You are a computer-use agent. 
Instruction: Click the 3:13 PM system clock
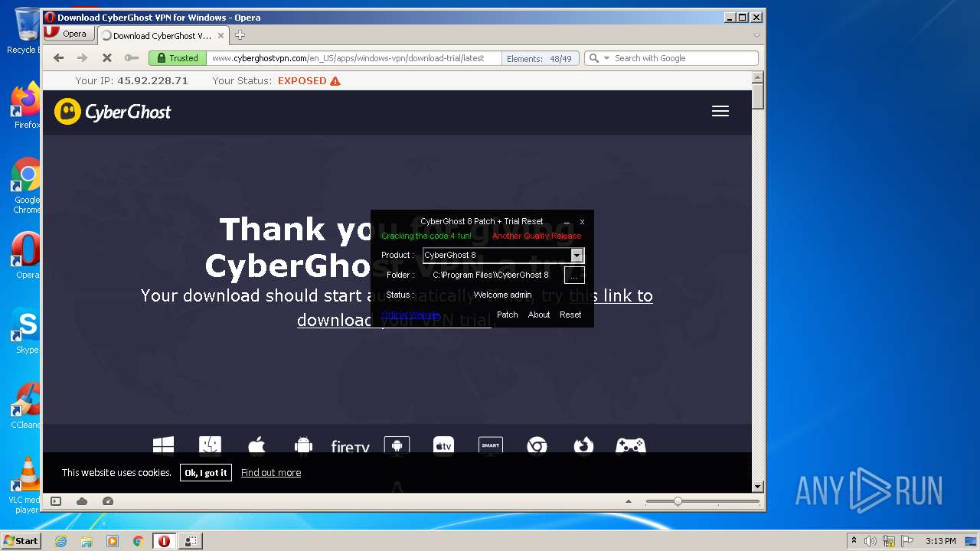(x=940, y=541)
